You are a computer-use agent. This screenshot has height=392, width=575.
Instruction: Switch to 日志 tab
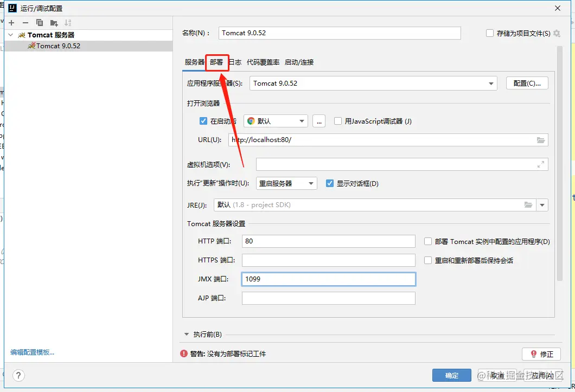click(235, 62)
